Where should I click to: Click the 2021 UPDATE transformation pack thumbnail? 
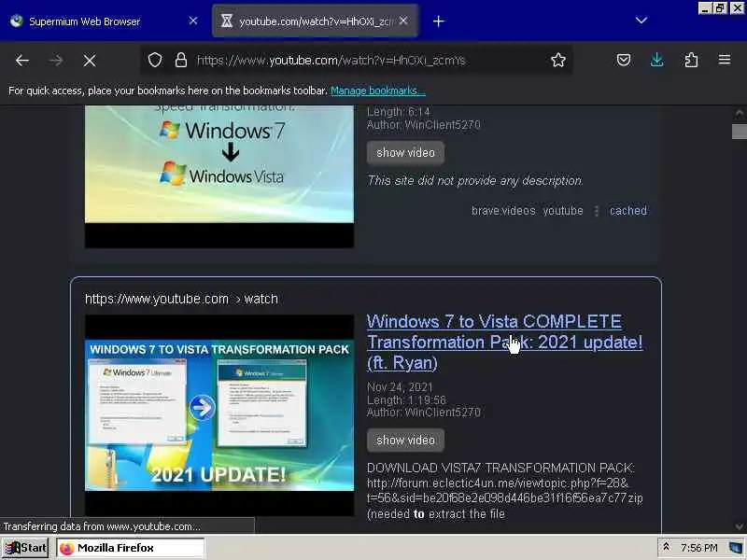tap(219, 414)
